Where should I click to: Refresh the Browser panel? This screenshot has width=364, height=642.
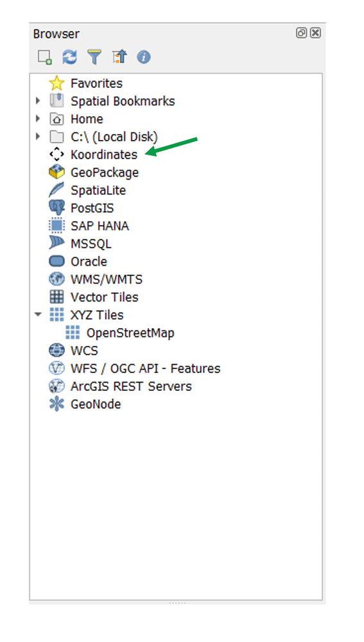69,57
